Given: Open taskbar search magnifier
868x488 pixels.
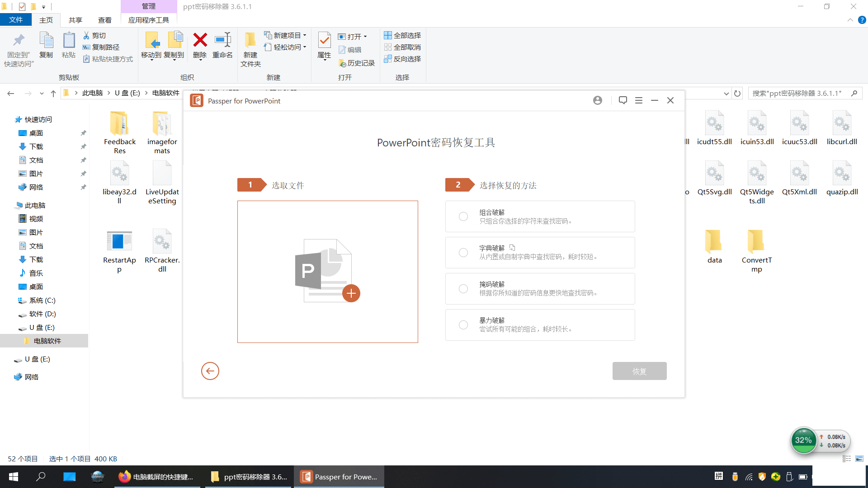Looking at the screenshot, I should click(x=41, y=477).
